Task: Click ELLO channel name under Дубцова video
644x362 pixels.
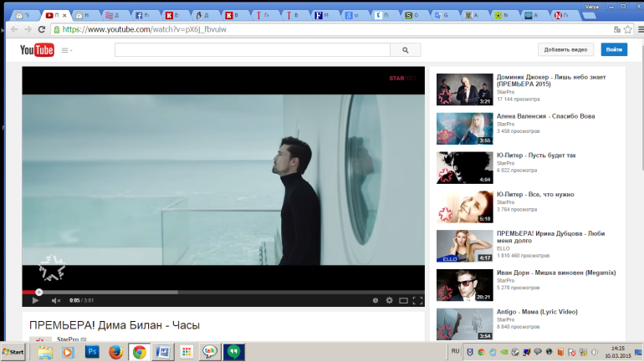Action: coord(503,248)
